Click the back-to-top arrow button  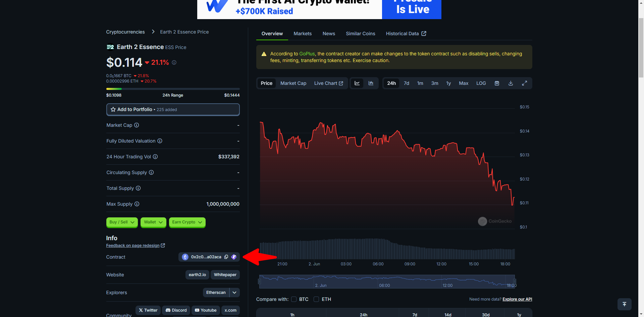point(625,304)
